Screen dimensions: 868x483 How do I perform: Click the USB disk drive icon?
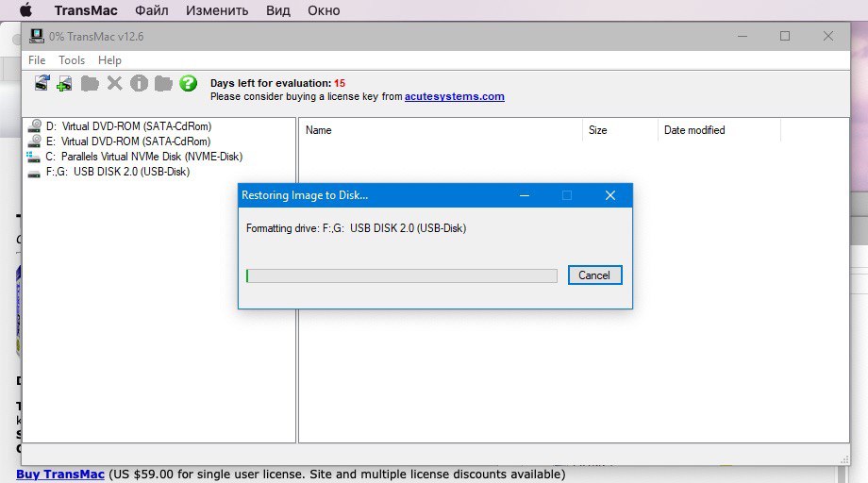(x=34, y=174)
